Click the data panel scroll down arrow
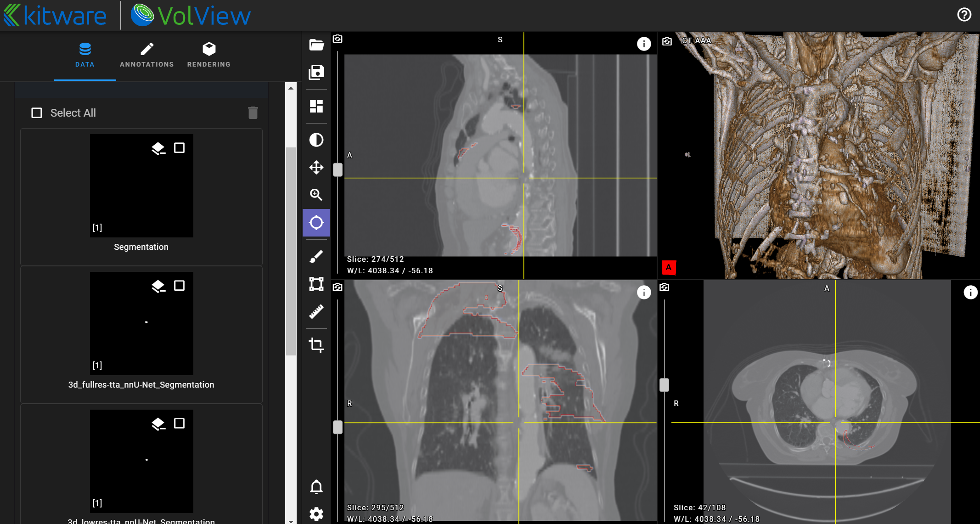Image resolution: width=980 pixels, height=524 pixels. pyautogui.click(x=291, y=521)
